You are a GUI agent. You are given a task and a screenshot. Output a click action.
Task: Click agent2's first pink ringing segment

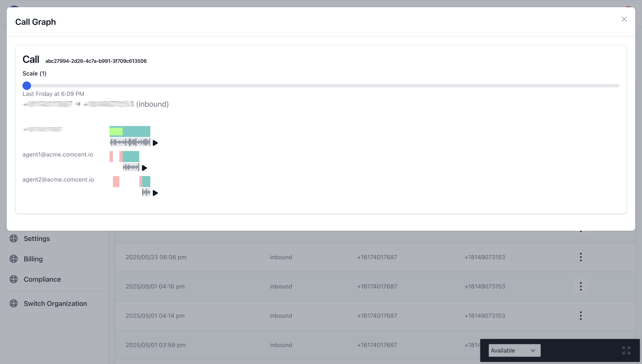(116, 182)
